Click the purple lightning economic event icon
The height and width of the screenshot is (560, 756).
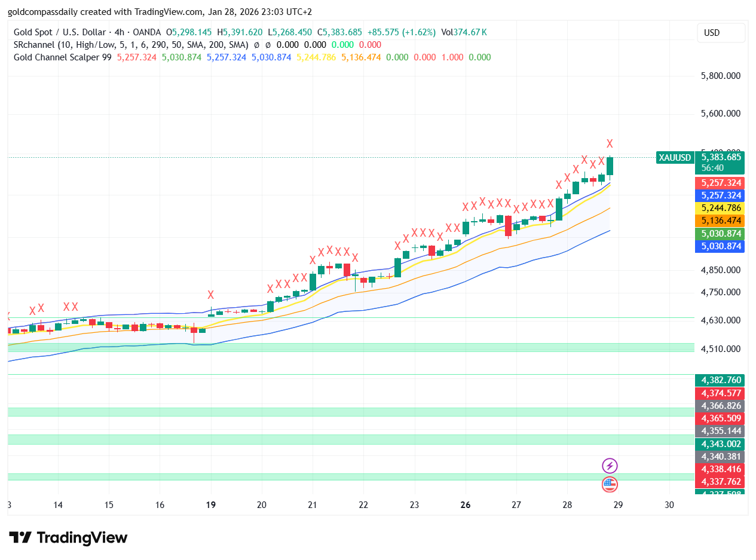click(x=610, y=466)
